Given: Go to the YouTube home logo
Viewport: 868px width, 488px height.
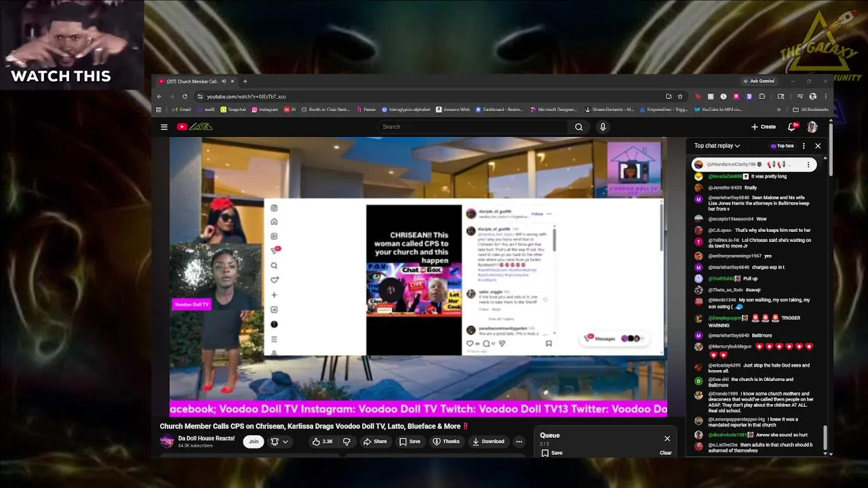Looking at the screenshot, I should pos(195,127).
